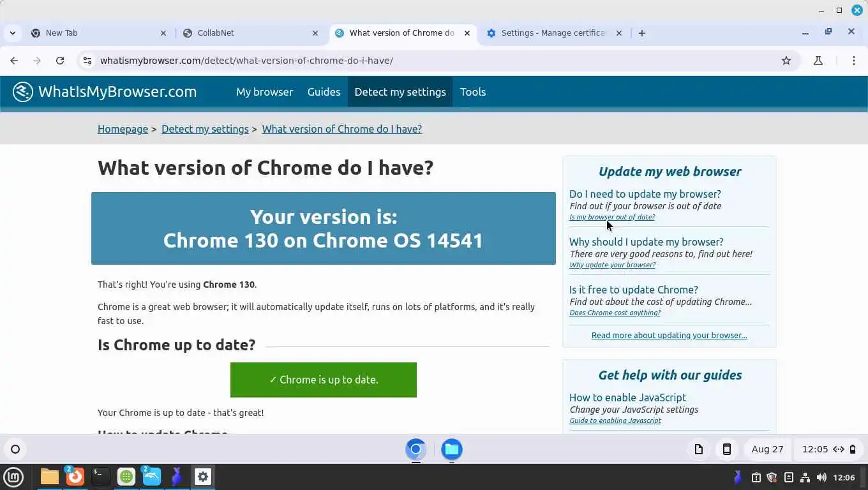The width and height of the screenshot is (868, 490).
Task: Open the volume speaker tray icon
Action: (x=821, y=477)
